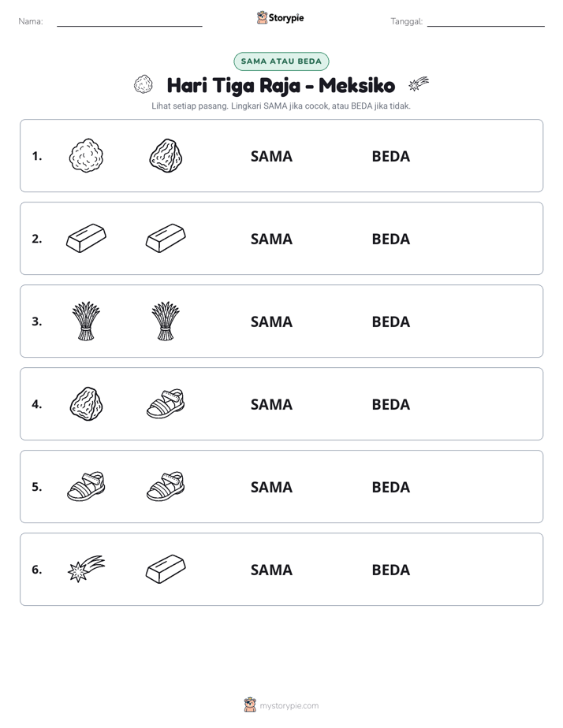
Task: Click the first sandal icon in row 5
Action: 86,487
